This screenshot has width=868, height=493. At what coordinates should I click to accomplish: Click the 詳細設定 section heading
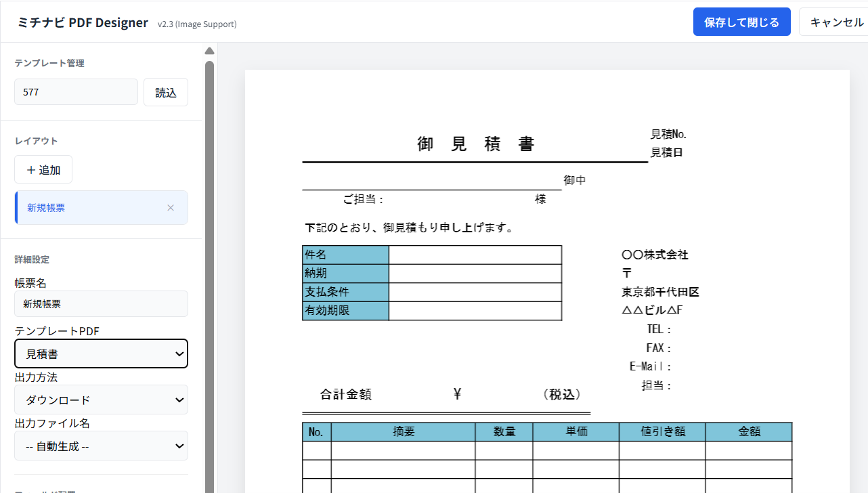32,259
